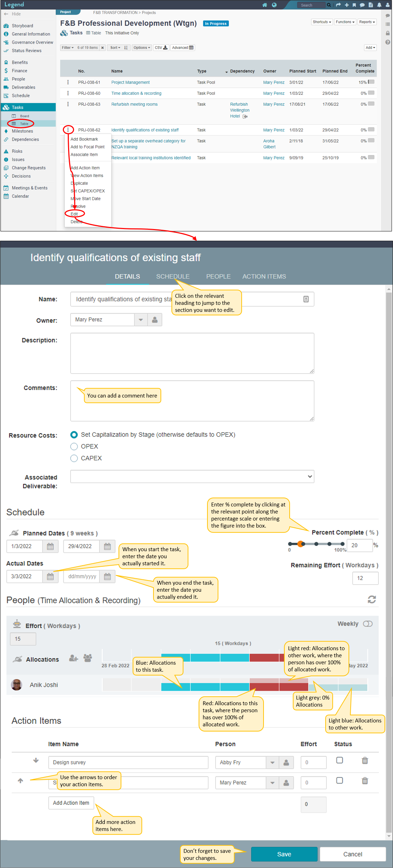Open the help question mark icon
Viewport: 393px width, 868px height.
pyautogui.click(x=388, y=42)
